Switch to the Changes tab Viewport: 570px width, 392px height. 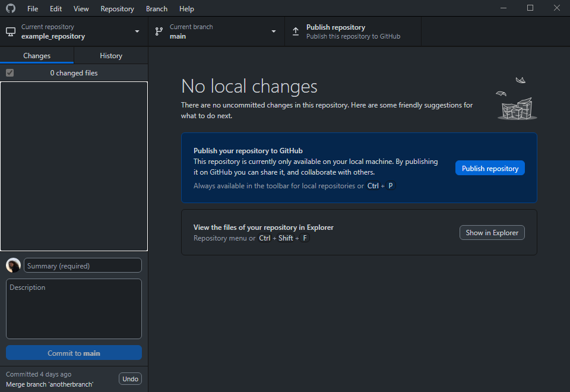click(37, 56)
